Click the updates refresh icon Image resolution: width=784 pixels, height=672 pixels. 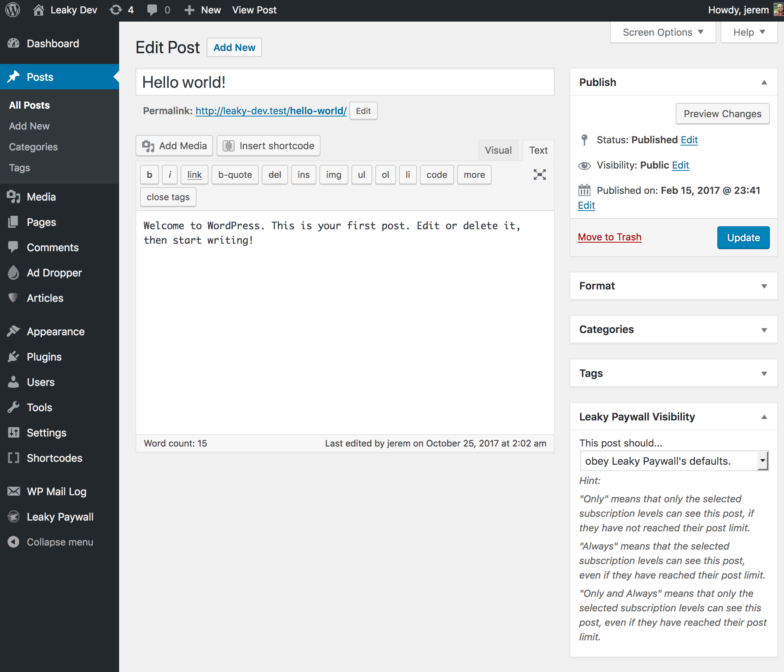click(116, 10)
